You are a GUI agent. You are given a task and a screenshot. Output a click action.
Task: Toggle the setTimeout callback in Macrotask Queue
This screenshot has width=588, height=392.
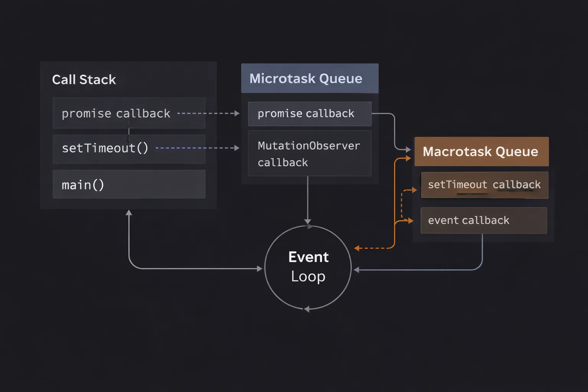(x=484, y=185)
